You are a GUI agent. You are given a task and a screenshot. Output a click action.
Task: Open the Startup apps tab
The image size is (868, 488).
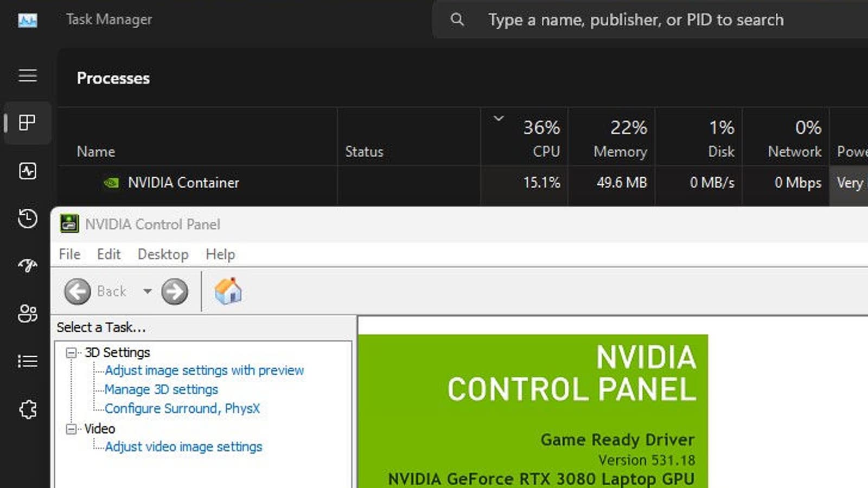(28, 265)
